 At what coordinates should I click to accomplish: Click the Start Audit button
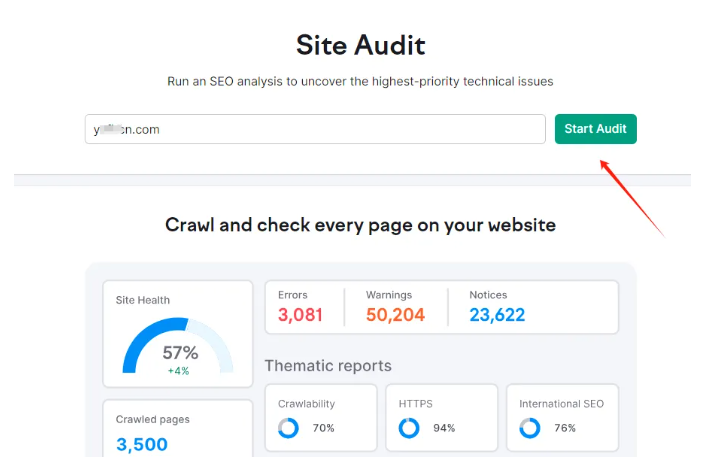tap(595, 129)
